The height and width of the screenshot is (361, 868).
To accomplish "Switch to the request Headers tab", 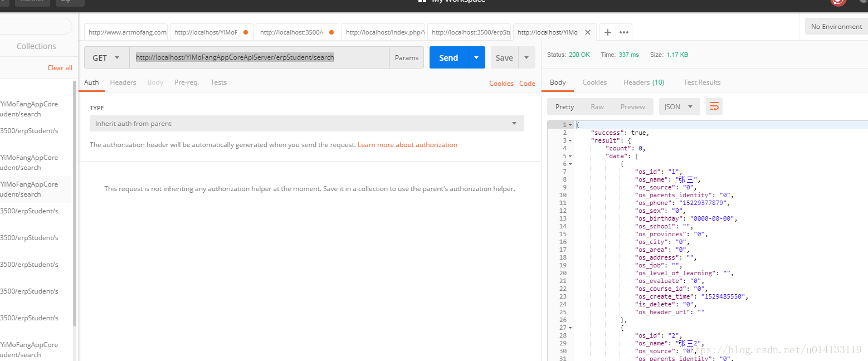I will [x=123, y=82].
